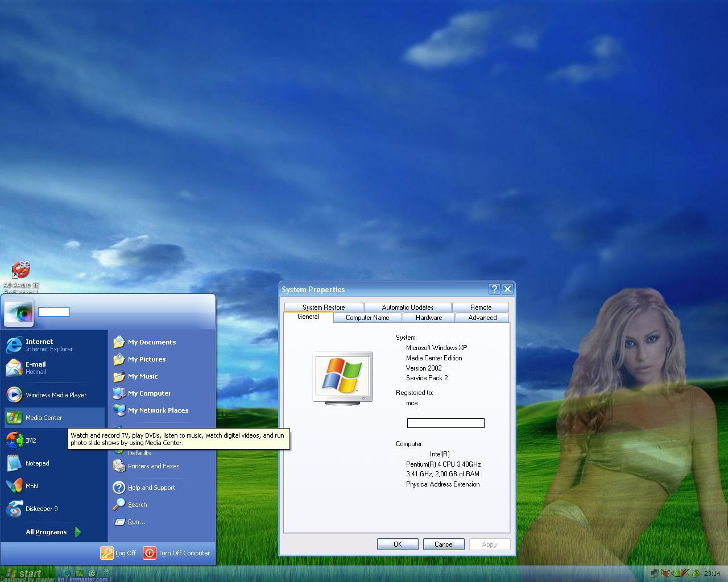Click Cancel in System Properties
The width and height of the screenshot is (728, 582).
[x=444, y=544]
